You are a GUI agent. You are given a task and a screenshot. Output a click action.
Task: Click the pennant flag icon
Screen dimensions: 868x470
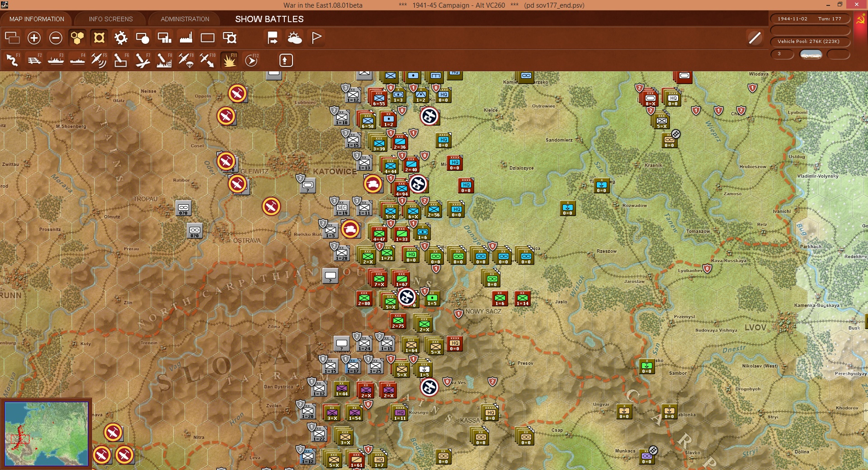click(316, 38)
